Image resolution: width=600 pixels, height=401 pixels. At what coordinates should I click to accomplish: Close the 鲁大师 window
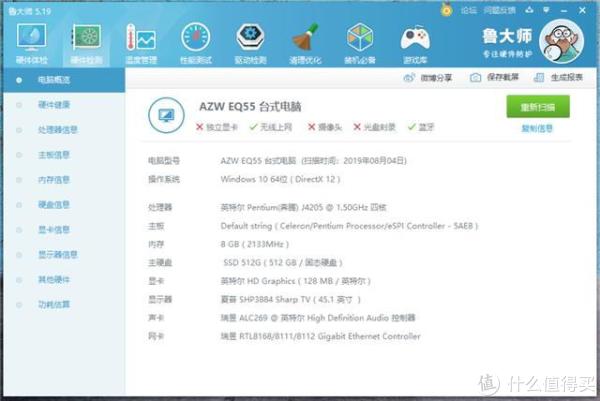coord(582,10)
